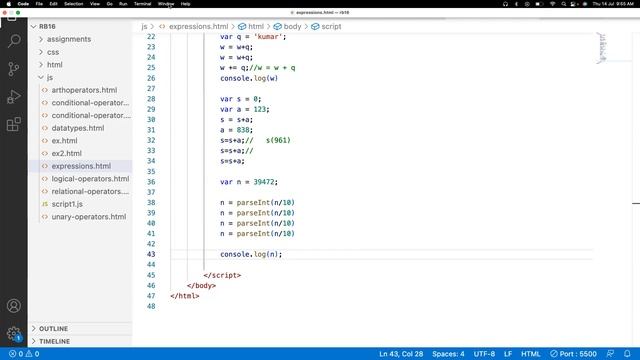The height and width of the screenshot is (360, 640).
Task: Open ex.html file
Action: pos(64,141)
